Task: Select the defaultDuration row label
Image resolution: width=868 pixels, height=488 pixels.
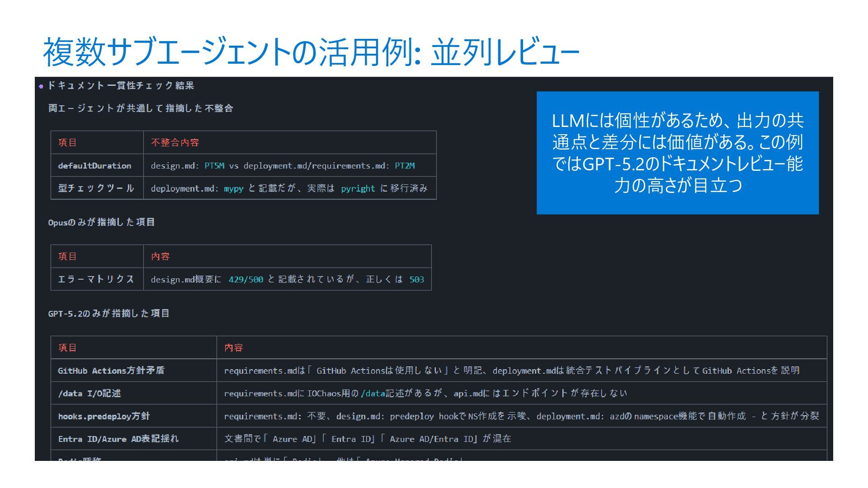Action: [94, 166]
